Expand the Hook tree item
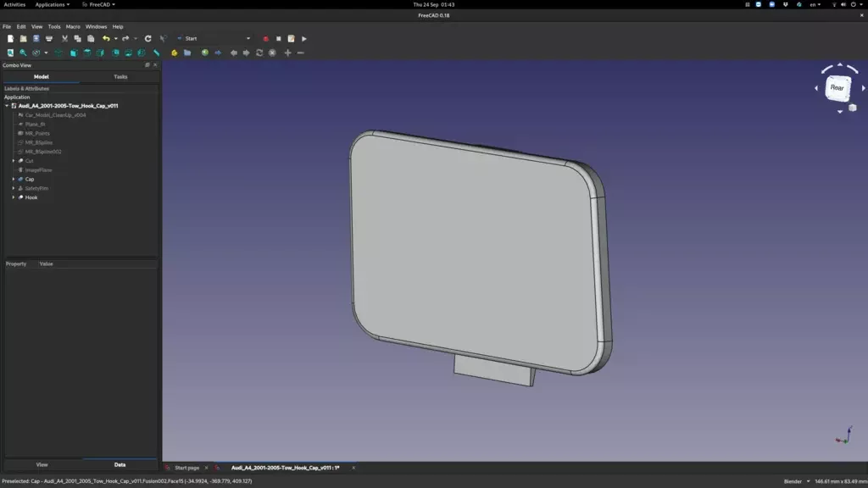 (14, 197)
